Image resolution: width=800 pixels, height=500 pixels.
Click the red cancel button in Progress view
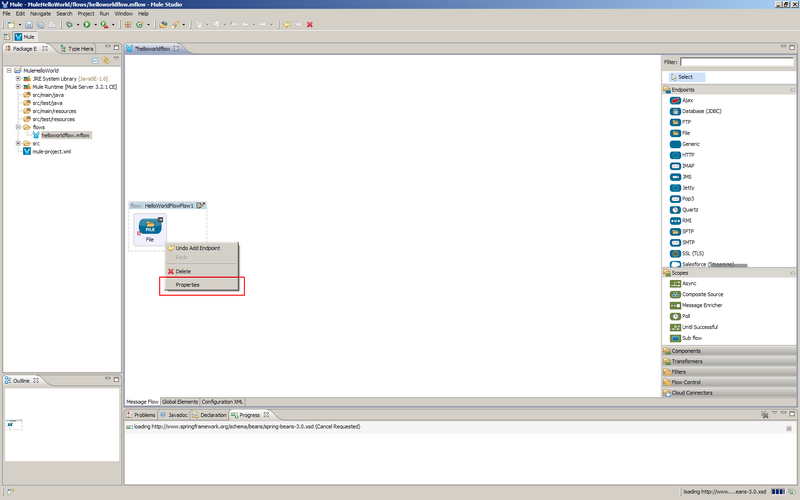coord(789,429)
